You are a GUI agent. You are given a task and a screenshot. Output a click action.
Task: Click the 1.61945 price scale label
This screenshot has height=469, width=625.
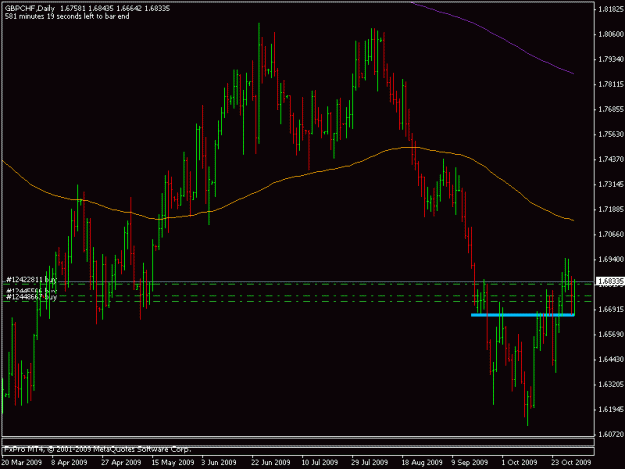click(x=611, y=409)
